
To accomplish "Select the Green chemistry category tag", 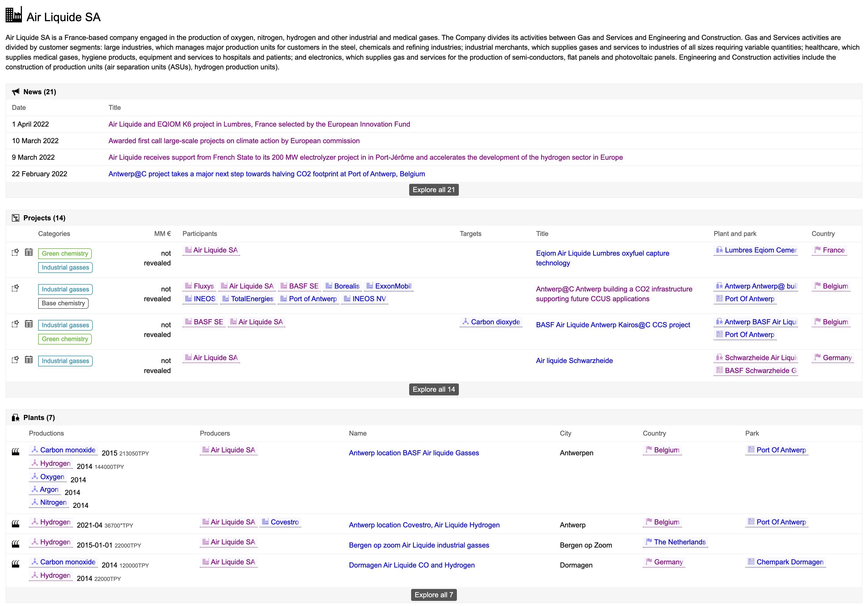I will [x=65, y=253].
